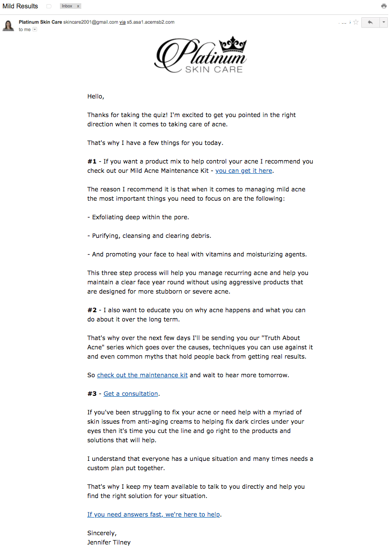The width and height of the screenshot is (392, 551).
Task: Open more reply options dropdown arrow
Action: pyautogui.click(x=383, y=22)
